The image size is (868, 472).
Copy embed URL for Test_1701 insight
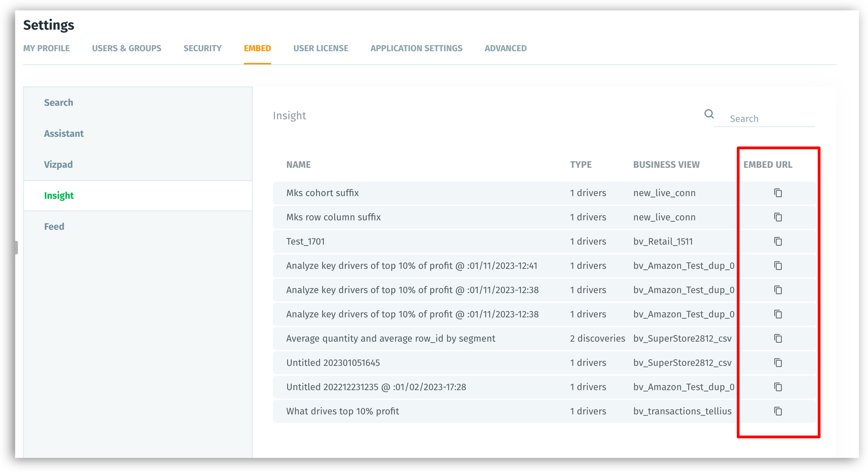(x=778, y=241)
